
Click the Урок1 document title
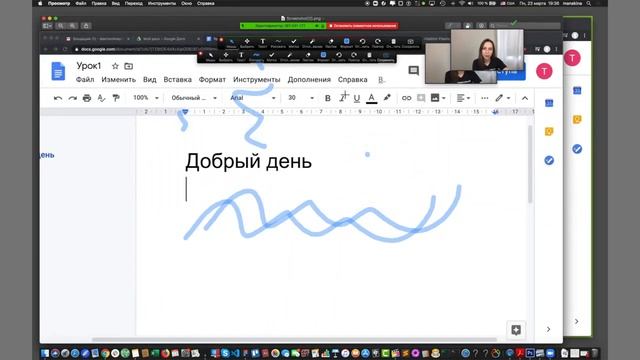tap(89, 66)
